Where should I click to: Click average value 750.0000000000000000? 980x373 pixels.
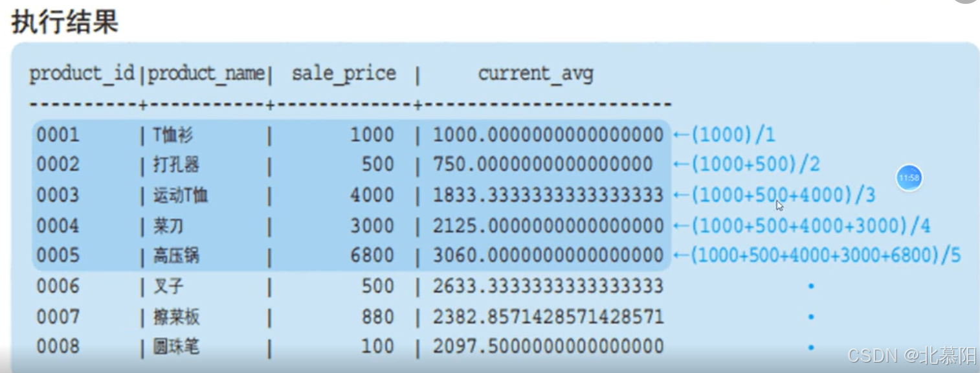click(x=542, y=164)
